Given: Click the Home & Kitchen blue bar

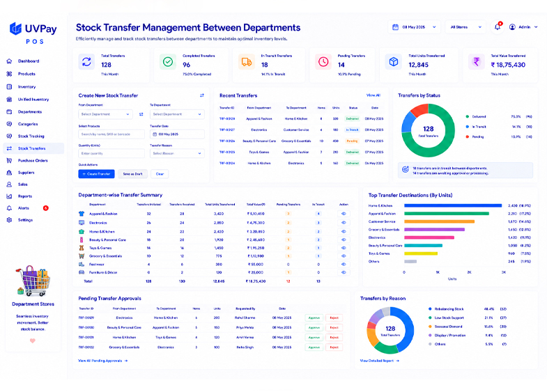Looking at the screenshot, I should point(453,205).
